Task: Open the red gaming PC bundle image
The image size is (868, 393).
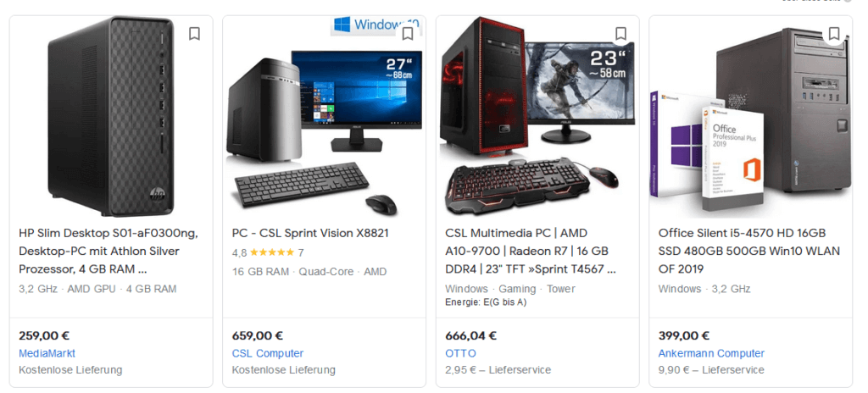Action: pos(537,117)
